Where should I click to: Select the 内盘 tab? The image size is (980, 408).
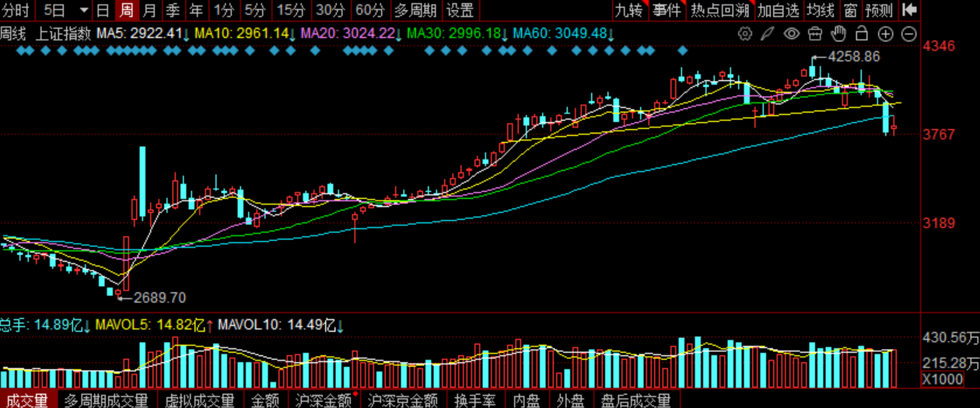(527, 400)
